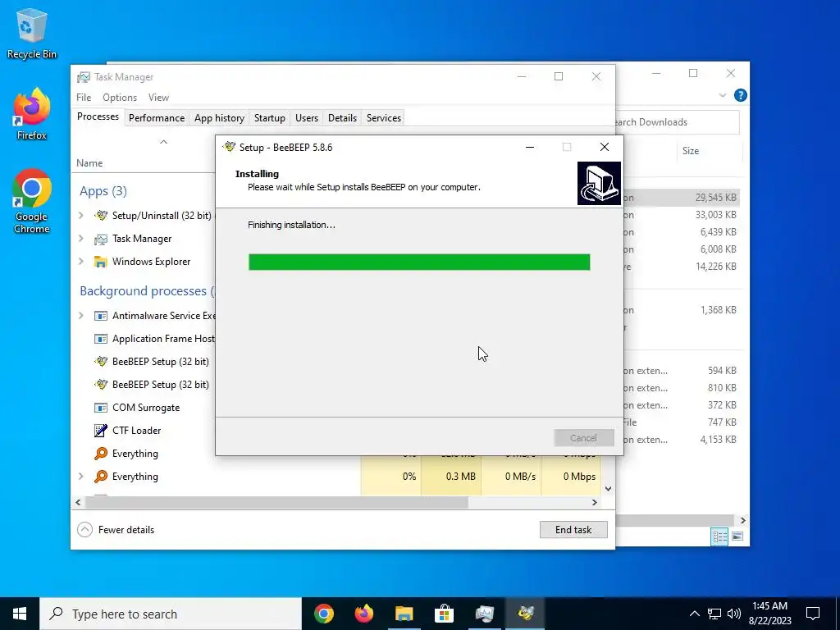
Task: Click the installation progress bar
Action: (x=419, y=262)
